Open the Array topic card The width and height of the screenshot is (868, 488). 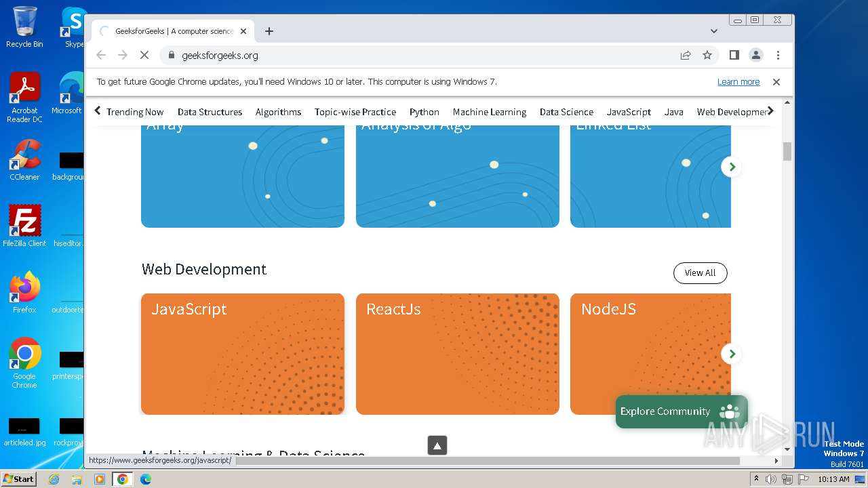(x=243, y=176)
